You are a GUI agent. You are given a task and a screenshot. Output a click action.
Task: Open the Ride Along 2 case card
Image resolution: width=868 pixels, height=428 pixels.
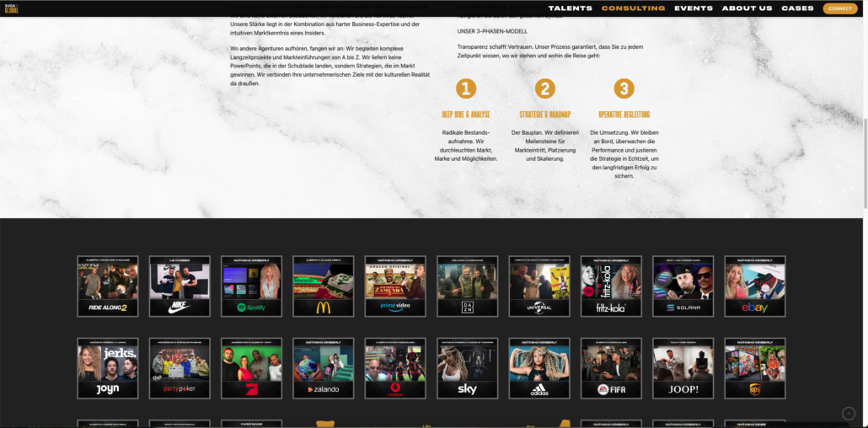[107, 286]
